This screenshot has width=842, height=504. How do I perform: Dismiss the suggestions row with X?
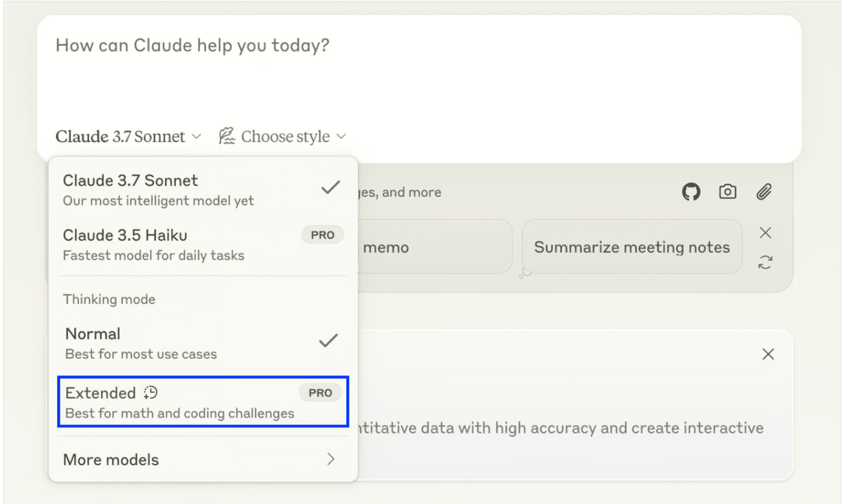click(x=765, y=233)
